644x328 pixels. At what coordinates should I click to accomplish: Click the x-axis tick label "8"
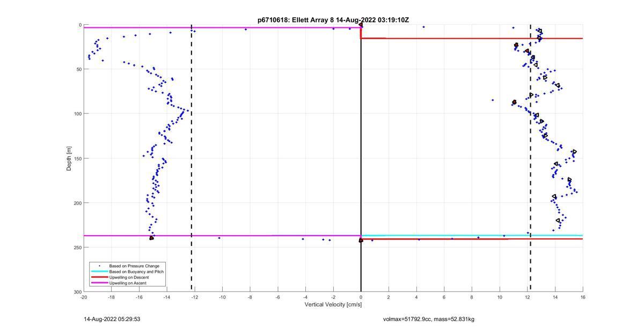[472, 297]
